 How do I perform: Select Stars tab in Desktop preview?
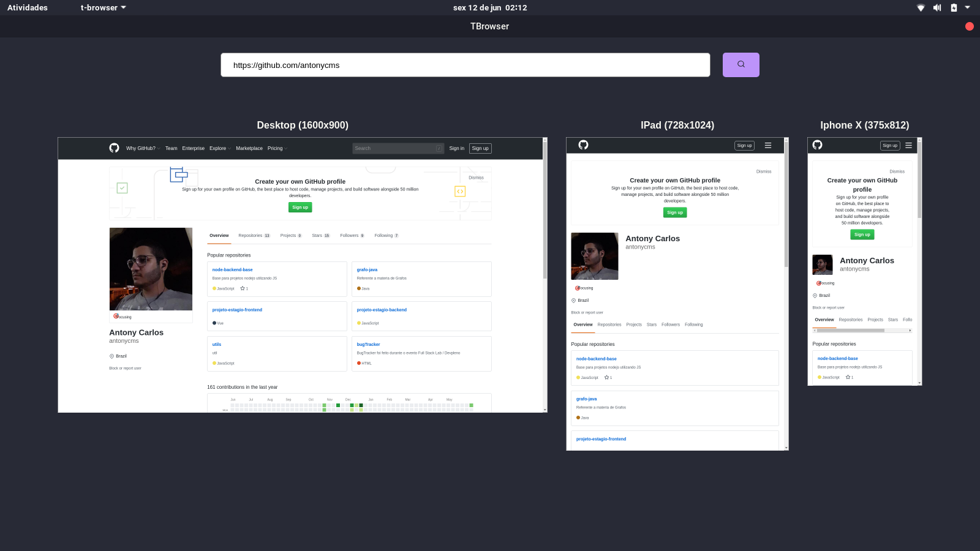(321, 236)
